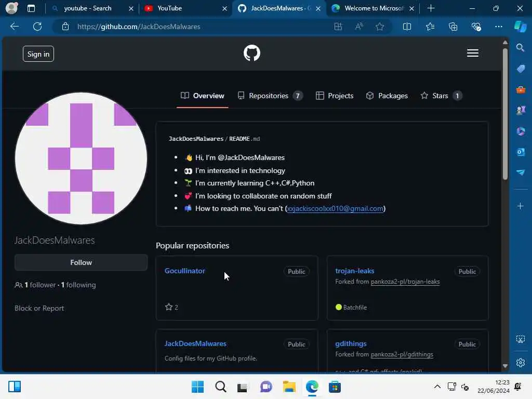Open the Gocullinator repository

[x=184, y=271]
